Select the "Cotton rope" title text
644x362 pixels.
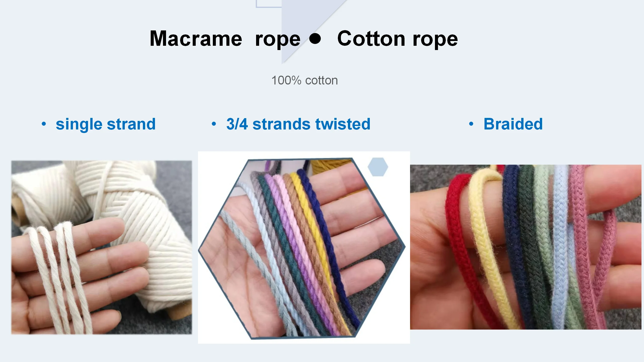[397, 39]
